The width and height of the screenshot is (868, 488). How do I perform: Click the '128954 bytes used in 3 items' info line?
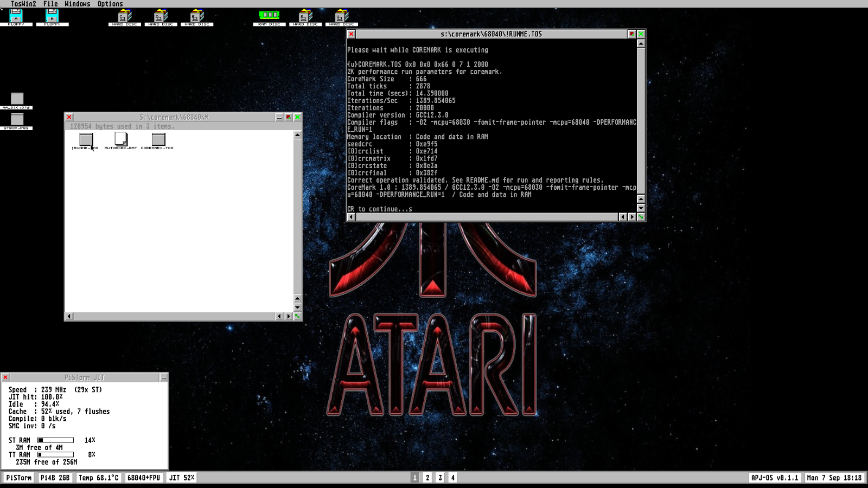coord(122,126)
